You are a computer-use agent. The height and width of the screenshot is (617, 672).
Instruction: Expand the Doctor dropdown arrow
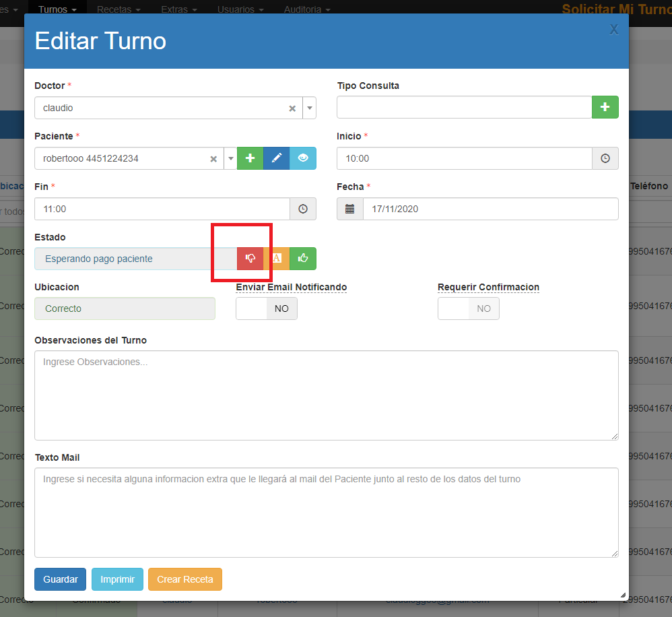pos(309,108)
